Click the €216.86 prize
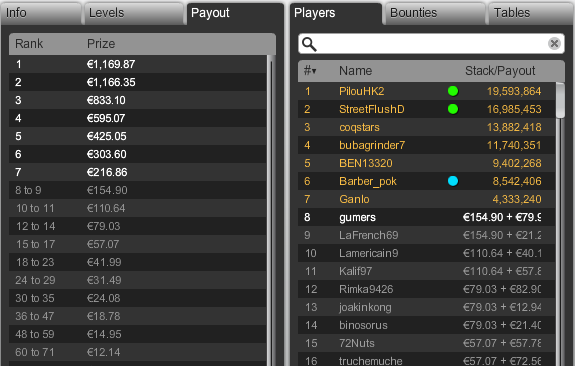The width and height of the screenshot is (575, 366). click(x=107, y=172)
